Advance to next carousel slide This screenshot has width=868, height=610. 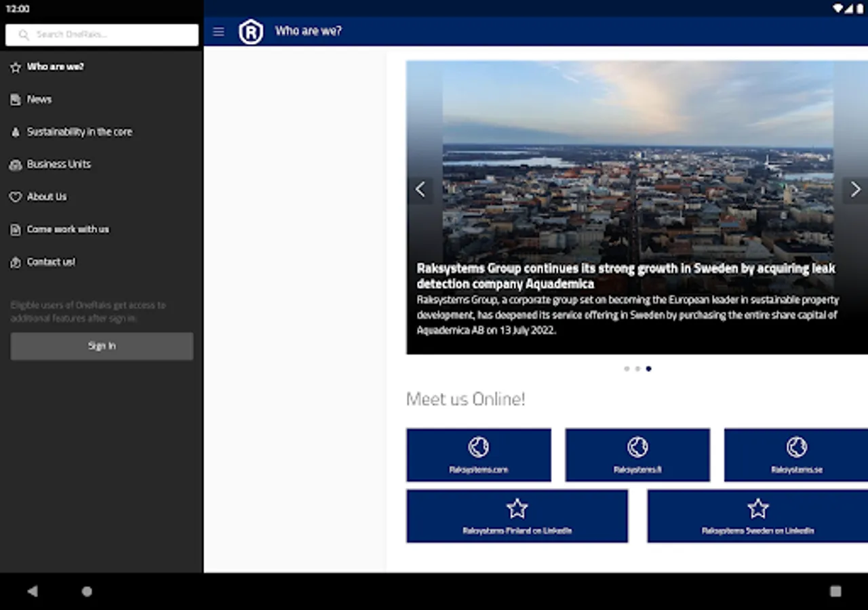click(x=855, y=189)
